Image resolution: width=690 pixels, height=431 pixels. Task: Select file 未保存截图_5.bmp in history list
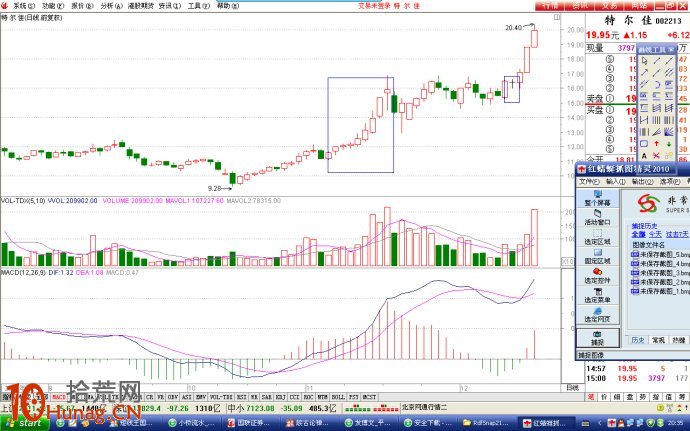pos(660,254)
